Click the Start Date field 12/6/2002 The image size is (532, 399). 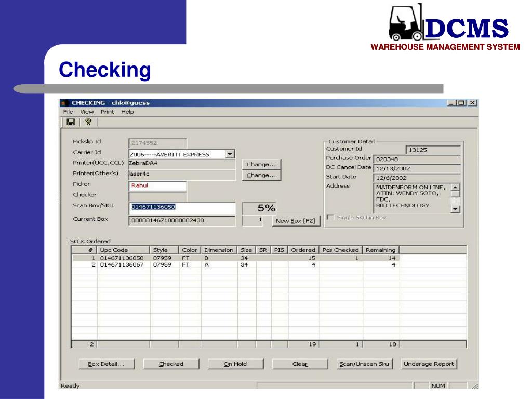point(417,178)
